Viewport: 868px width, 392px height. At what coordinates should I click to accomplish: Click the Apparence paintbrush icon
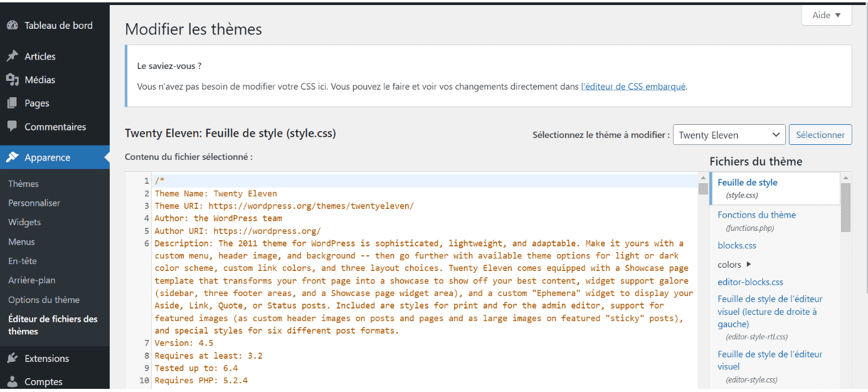pyautogui.click(x=12, y=157)
